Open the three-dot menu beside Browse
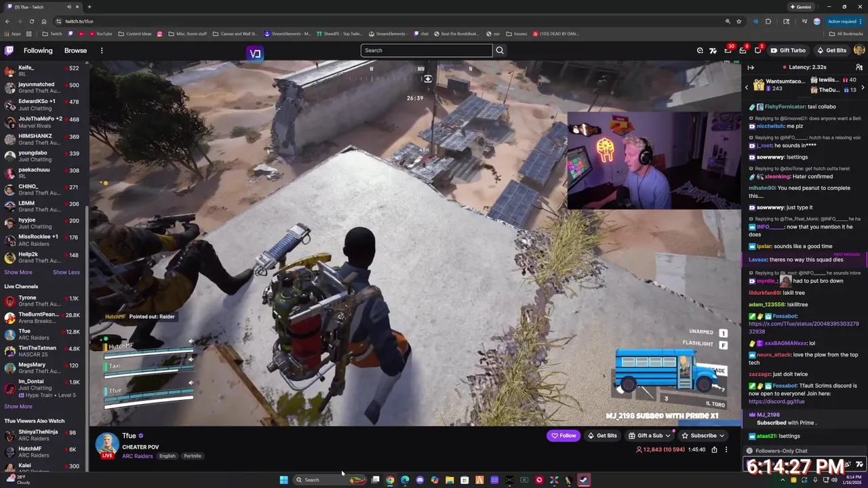The width and height of the screenshot is (868, 488). [102, 50]
